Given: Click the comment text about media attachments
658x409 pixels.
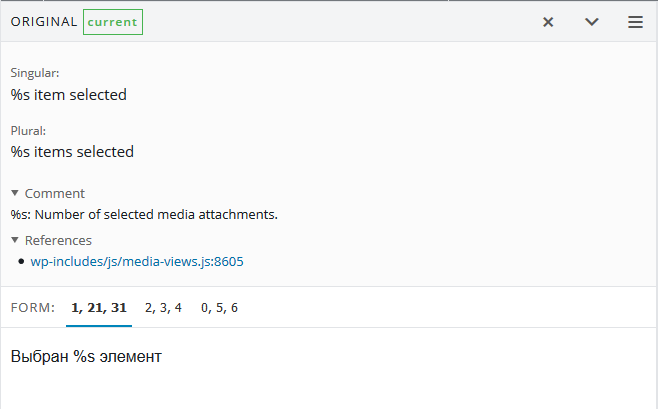Looking at the screenshot, I should point(144,214).
